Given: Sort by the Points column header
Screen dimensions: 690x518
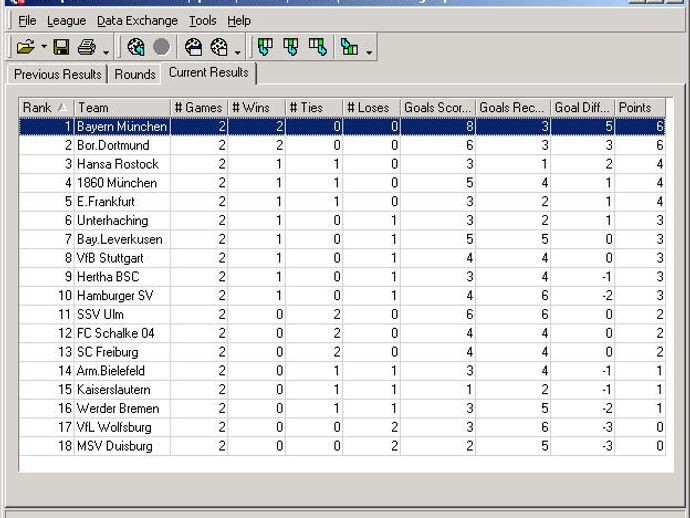Looking at the screenshot, I should coord(640,107).
